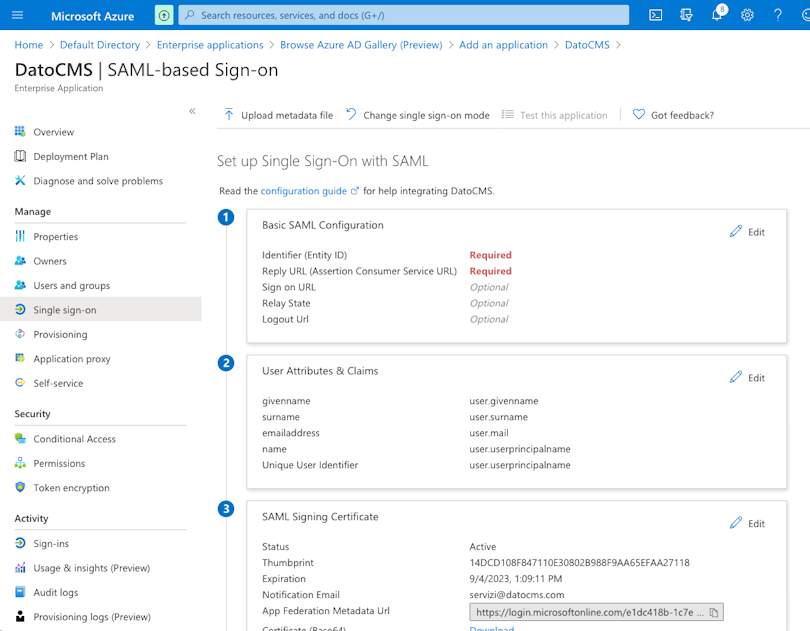Go to Add an application breadcrumb
Screen dimensions: 810x631
pyautogui.click(x=503, y=45)
